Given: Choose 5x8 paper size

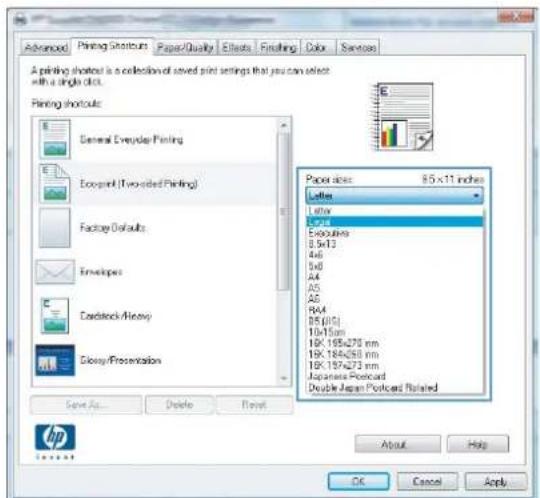Looking at the screenshot, I should point(395,266).
